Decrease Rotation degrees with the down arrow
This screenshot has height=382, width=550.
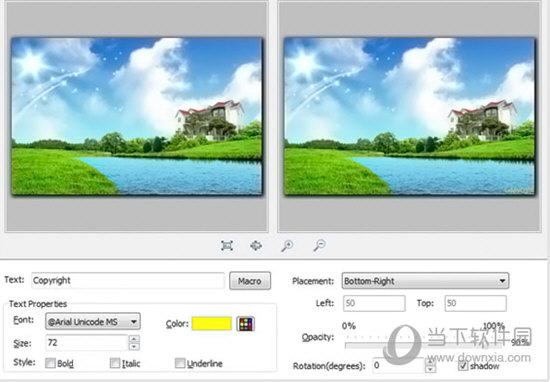click(x=430, y=369)
